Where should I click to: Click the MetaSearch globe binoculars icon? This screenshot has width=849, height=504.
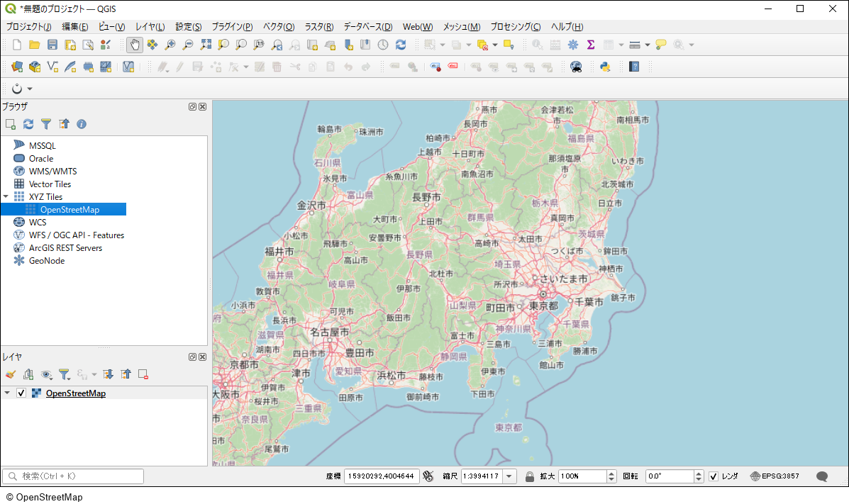576,67
